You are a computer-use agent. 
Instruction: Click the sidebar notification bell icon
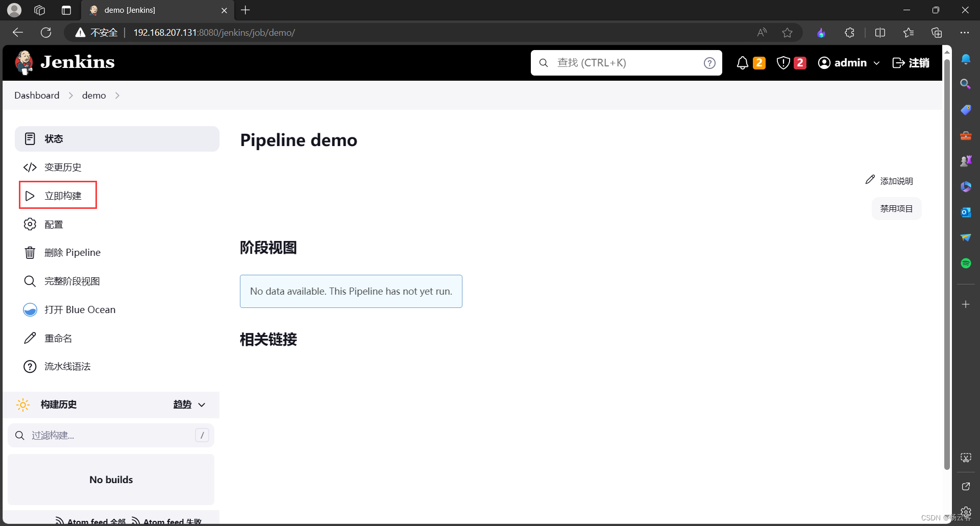966,59
